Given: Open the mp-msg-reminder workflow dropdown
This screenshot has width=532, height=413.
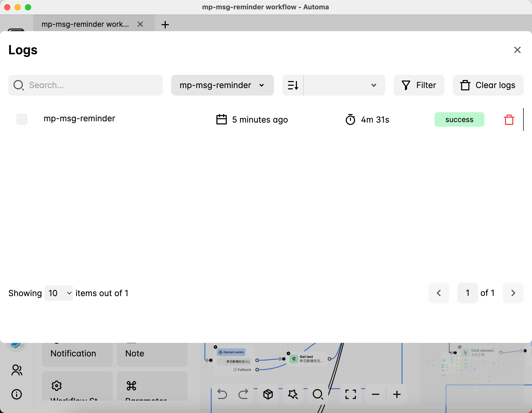Looking at the screenshot, I should pos(222,85).
